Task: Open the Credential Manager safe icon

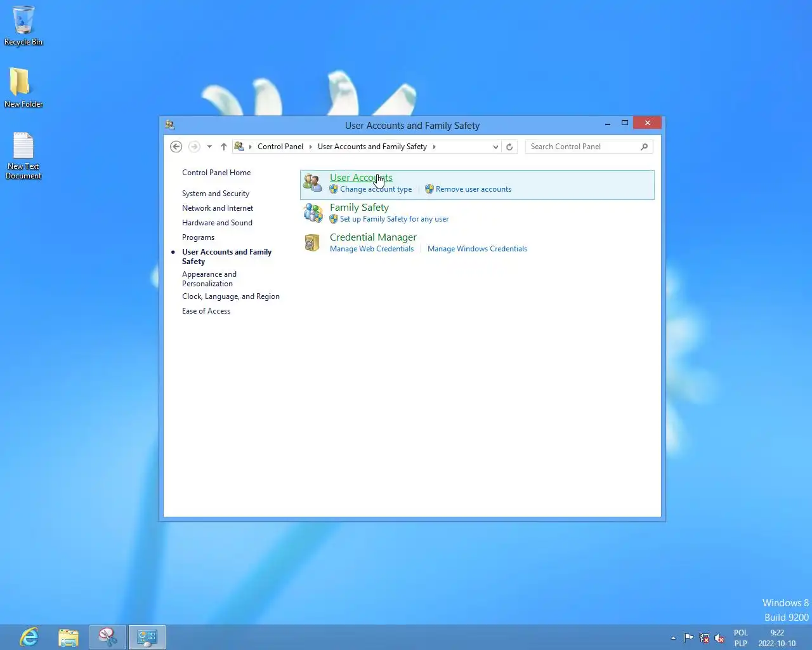Action: pos(312,242)
